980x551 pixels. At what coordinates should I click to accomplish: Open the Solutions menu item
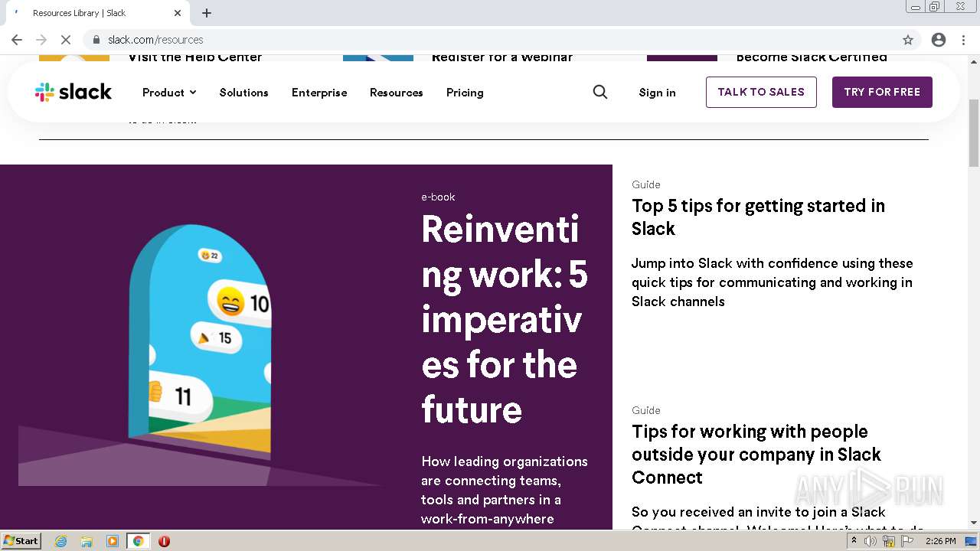(243, 93)
